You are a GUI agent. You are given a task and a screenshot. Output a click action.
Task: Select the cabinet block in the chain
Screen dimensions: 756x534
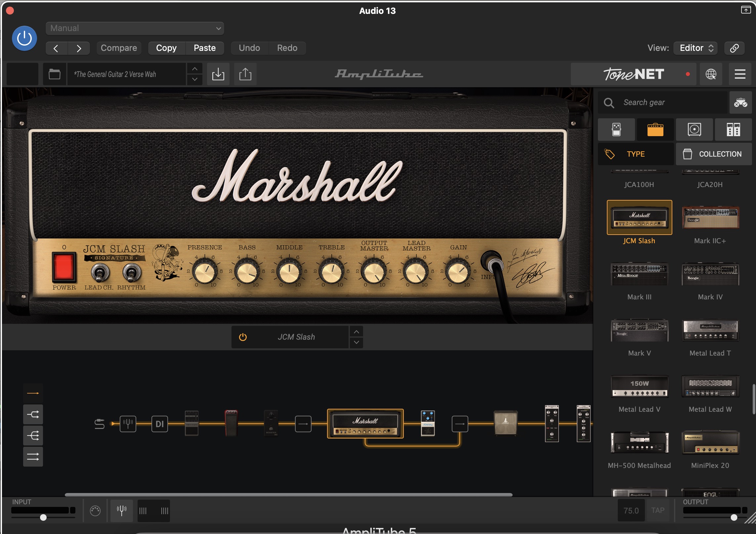point(505,423)
